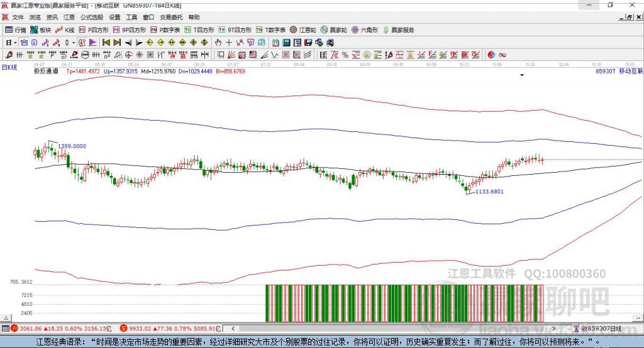Open the 板块 sector view
Image resolution: width=644 pixels, height=348 pixels.
click(41, 30)
